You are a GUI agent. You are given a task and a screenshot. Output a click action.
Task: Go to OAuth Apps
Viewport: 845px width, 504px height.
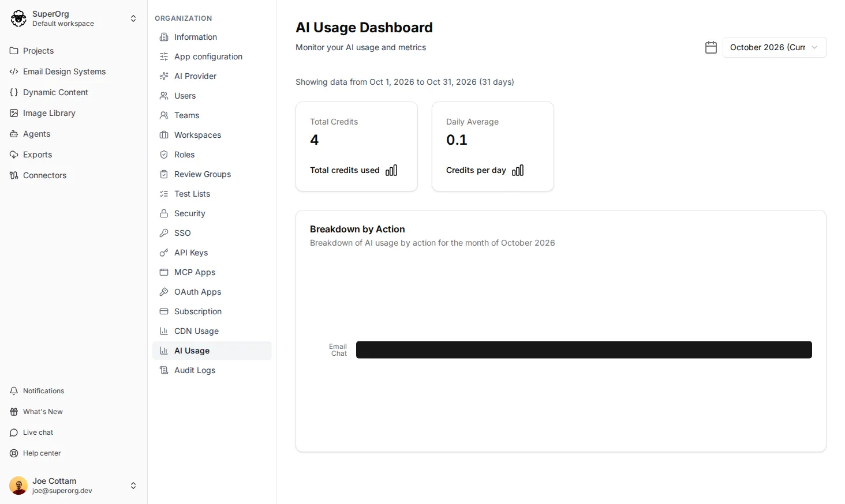tap(212, 292)
